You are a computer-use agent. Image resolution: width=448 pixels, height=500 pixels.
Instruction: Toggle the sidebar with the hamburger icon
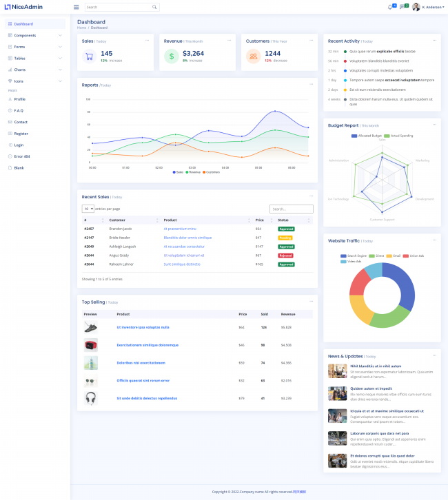click(x=76, y=7)
